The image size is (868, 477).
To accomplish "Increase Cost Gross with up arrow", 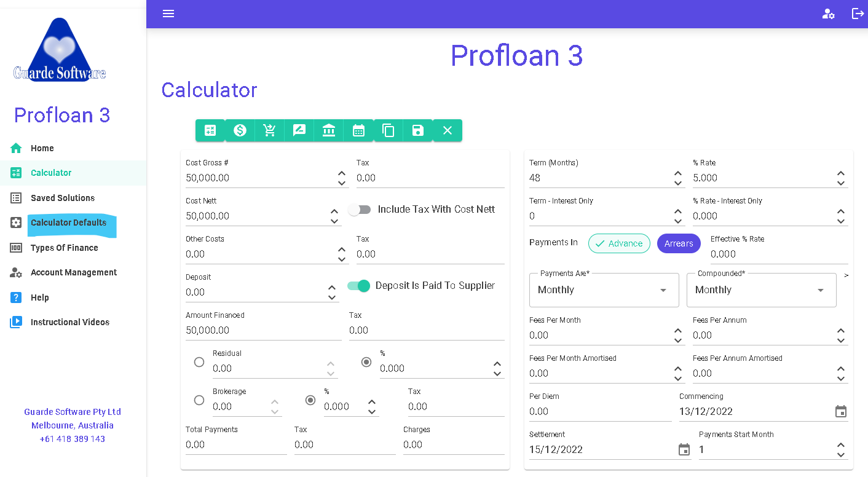I will tap(342, 174).
